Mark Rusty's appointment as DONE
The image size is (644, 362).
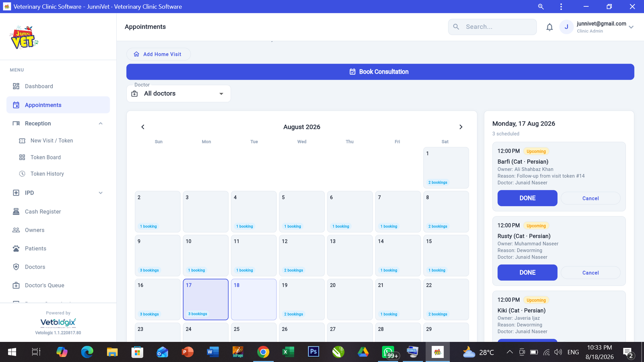point(527,273)
